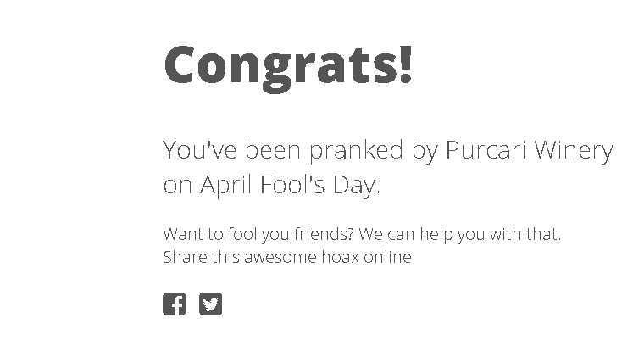The height and width of the screenshot is (357, 644).
Task: Share the hoax on Facebook
Action: point(174,304)
